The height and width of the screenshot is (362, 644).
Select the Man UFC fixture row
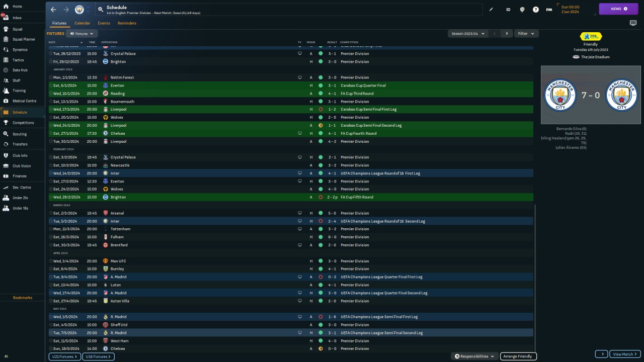coord(291,261)
